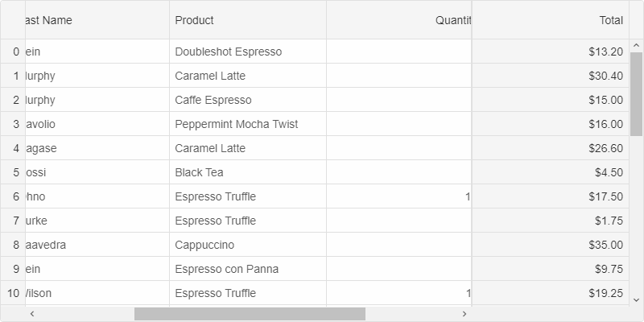This screenshot has height=322, width=644.
Task: Click the Total column header
Action: pos(551,20)
